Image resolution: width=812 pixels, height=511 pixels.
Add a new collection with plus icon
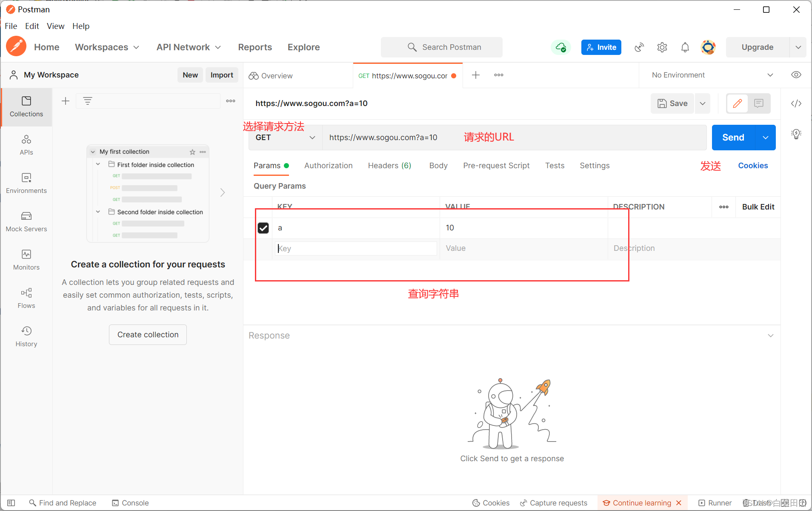point(66,101)
